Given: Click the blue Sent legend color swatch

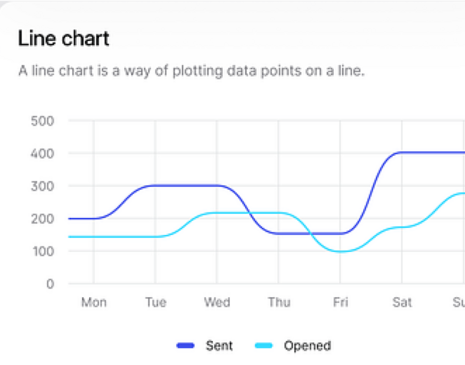Looking at the screenshot, I should [185, 346].
